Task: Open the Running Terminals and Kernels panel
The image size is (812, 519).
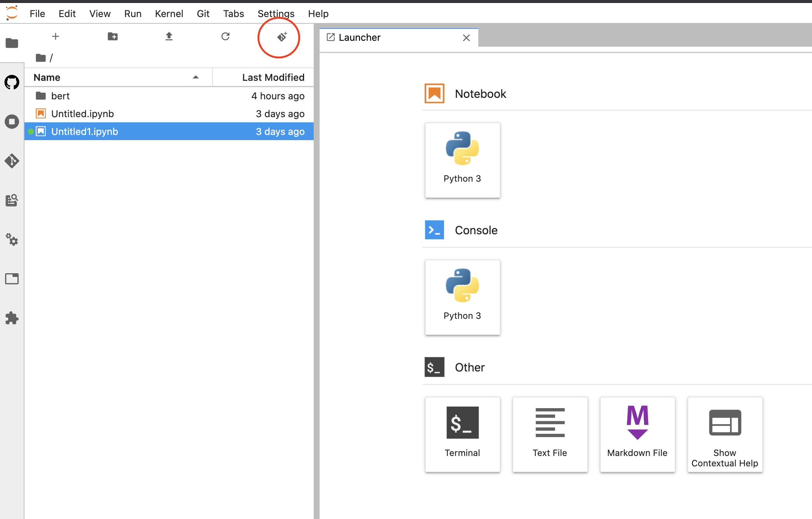Action: (12, 122)
